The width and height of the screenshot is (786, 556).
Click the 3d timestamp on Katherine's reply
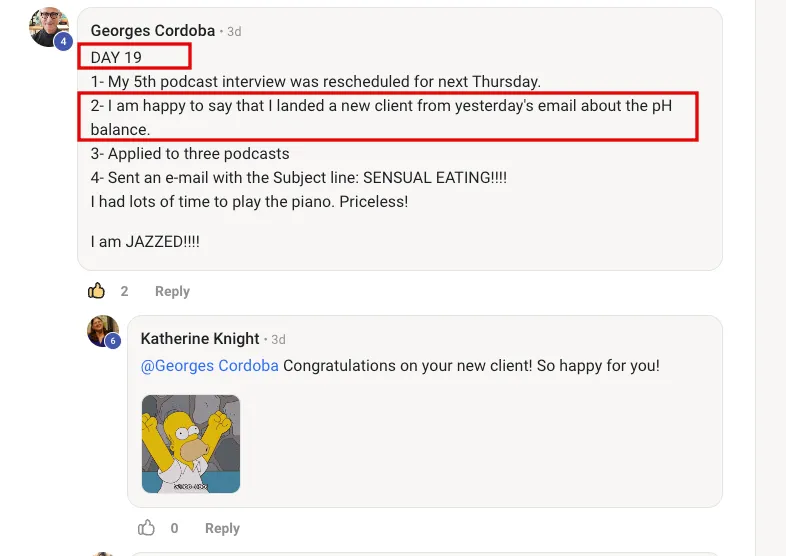(278, 339)
